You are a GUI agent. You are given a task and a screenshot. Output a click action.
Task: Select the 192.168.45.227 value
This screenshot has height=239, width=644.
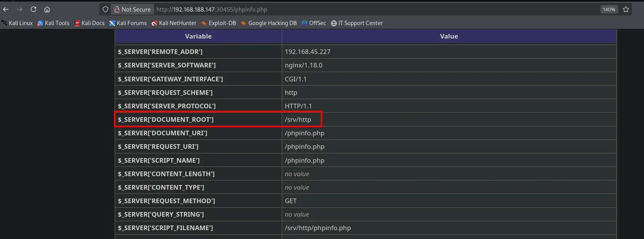pyautogui.click(x=308, y=52)
